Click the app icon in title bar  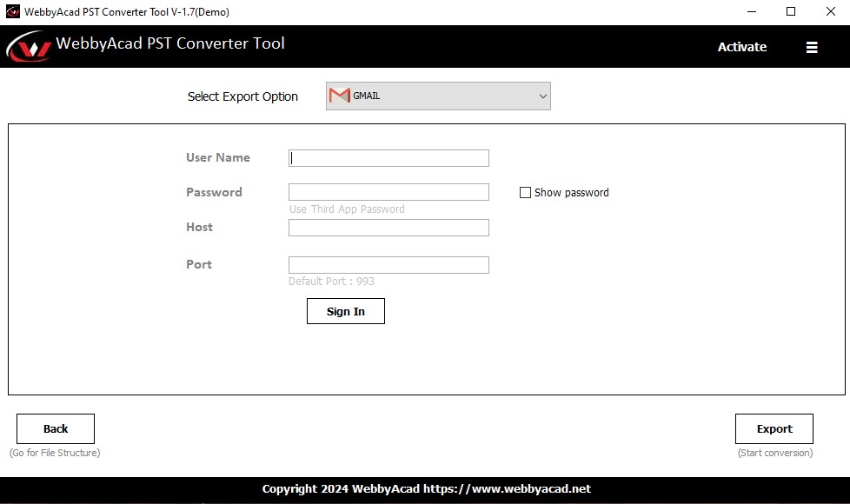(12, 11)
